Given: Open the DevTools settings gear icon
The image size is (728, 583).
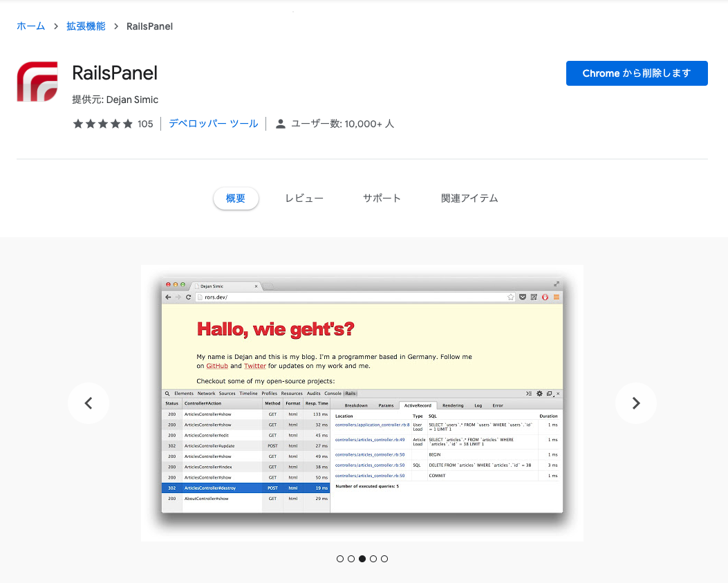Looking at the screenshot, I should tap(540, 393).
